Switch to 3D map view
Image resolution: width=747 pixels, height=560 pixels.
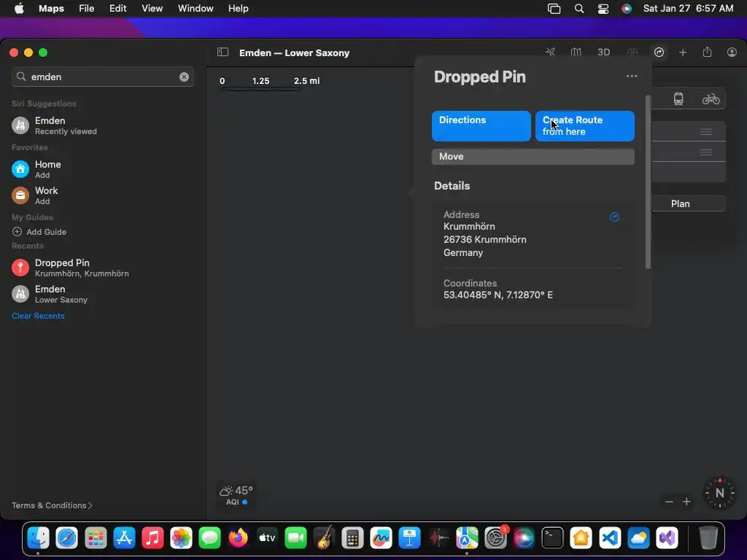tap(603, 52)
